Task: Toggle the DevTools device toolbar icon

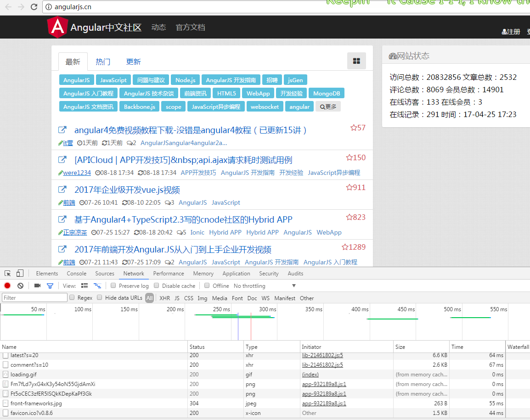Action: (20, 274)
